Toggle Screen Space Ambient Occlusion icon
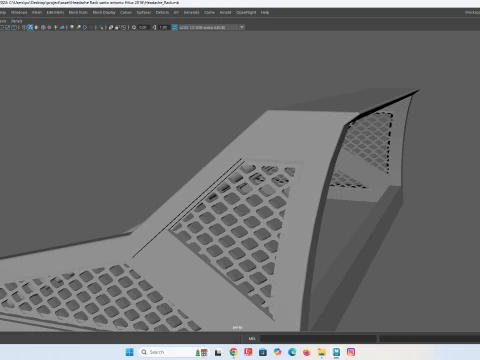The image size is (480, 360). [72, 27]
